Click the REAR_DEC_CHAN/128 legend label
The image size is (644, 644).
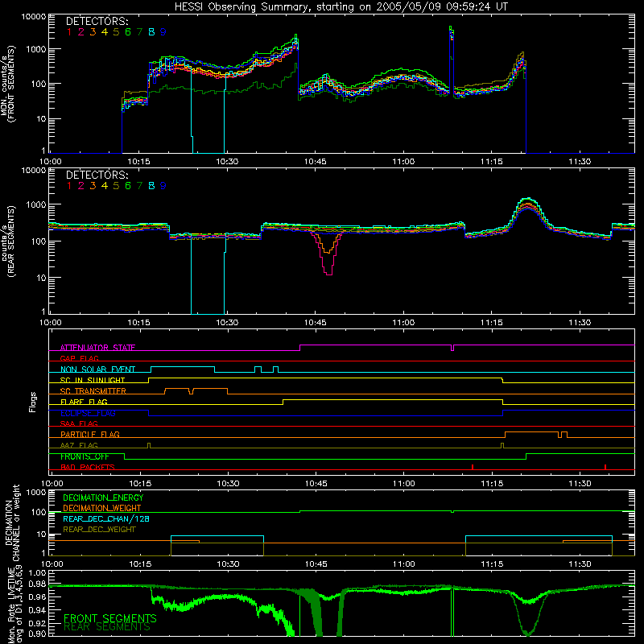(106, 518)
